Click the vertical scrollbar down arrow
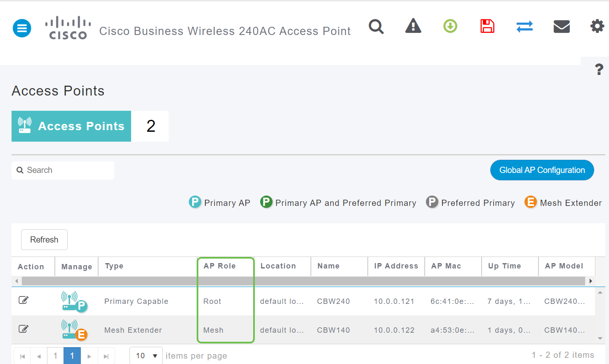 coord(600,338)
